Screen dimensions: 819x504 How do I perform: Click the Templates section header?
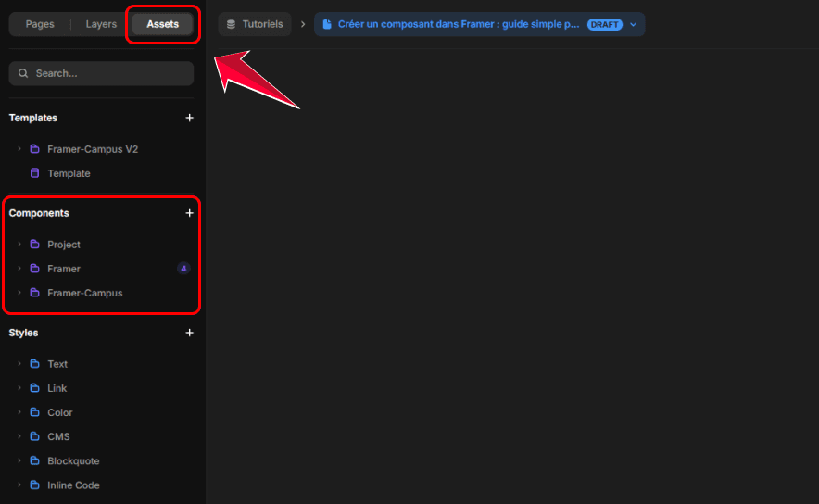(x=33, y=118)
